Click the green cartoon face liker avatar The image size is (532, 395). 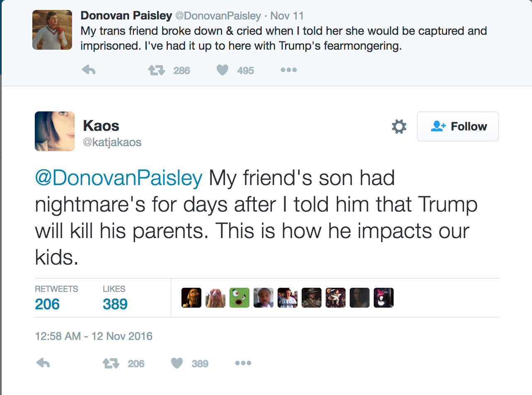239,298
